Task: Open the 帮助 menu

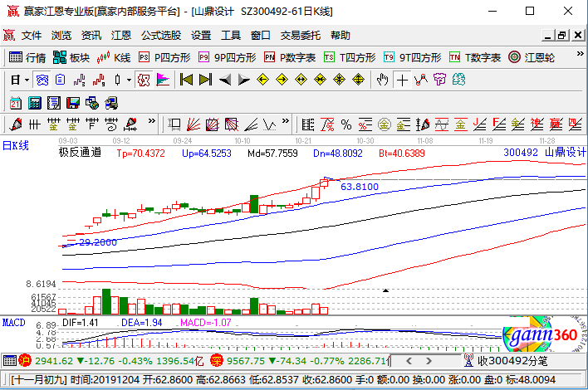Action: [341, 36]
